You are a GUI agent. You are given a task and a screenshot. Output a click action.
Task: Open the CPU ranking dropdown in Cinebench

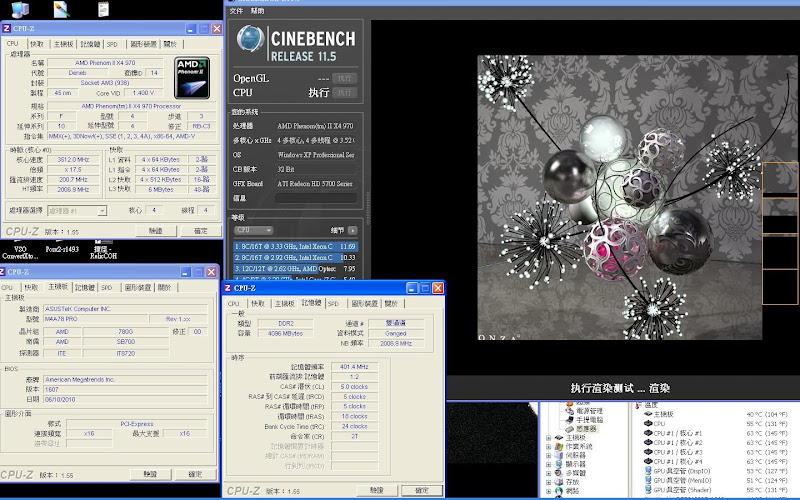254,230
